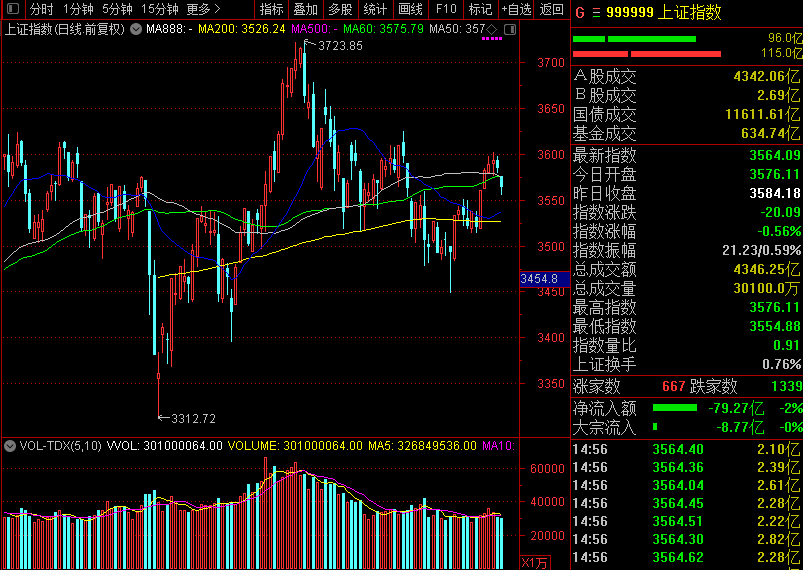
Task: Click the 3454.8 price marker on axis
Action: 539,279
